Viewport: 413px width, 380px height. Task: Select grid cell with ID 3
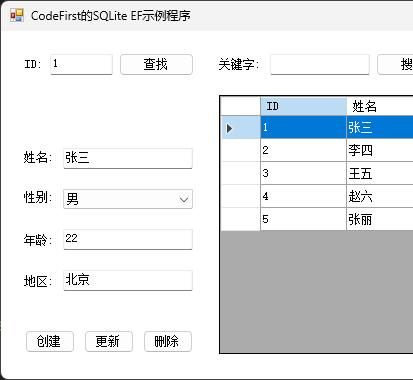pos(303,173)
